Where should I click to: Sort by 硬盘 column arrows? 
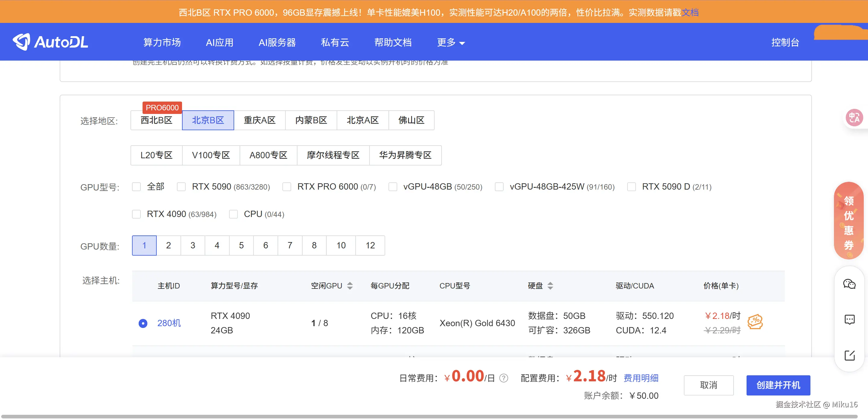[x=550, y=286]
